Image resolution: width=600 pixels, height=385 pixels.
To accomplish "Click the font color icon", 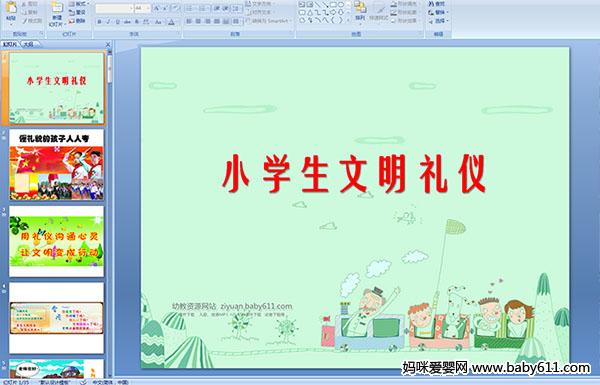I will point(171,22).
